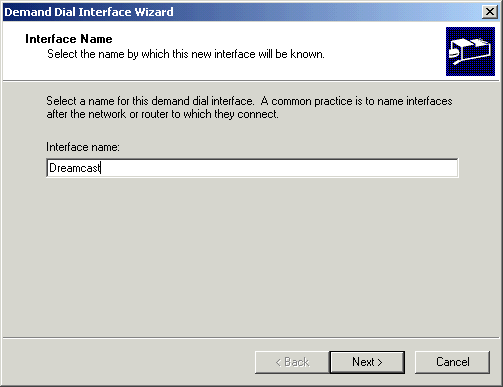Proceed with the Next button

[x=367, y=362]
